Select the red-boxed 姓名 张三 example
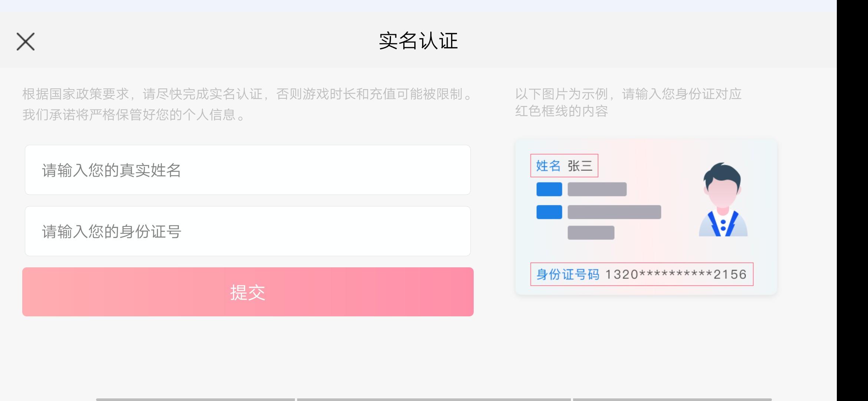This screenshot has height=401, width=868. [x=564, y=166]
